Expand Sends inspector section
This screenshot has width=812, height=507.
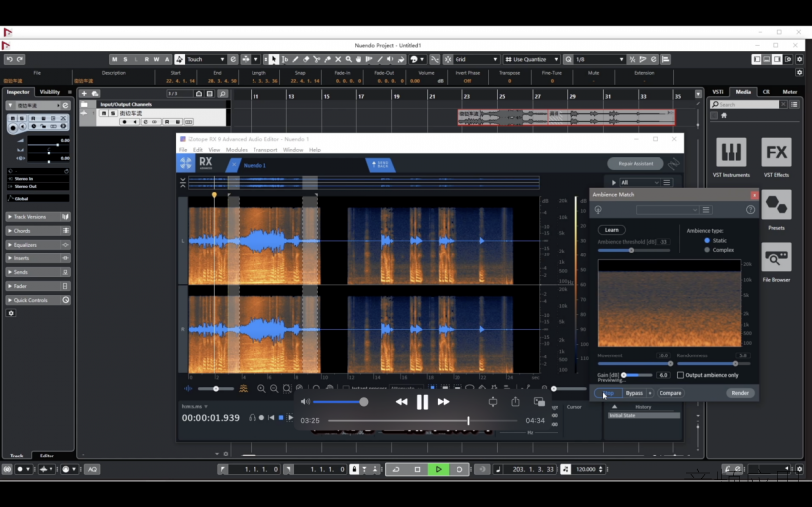tap(39, 272)
